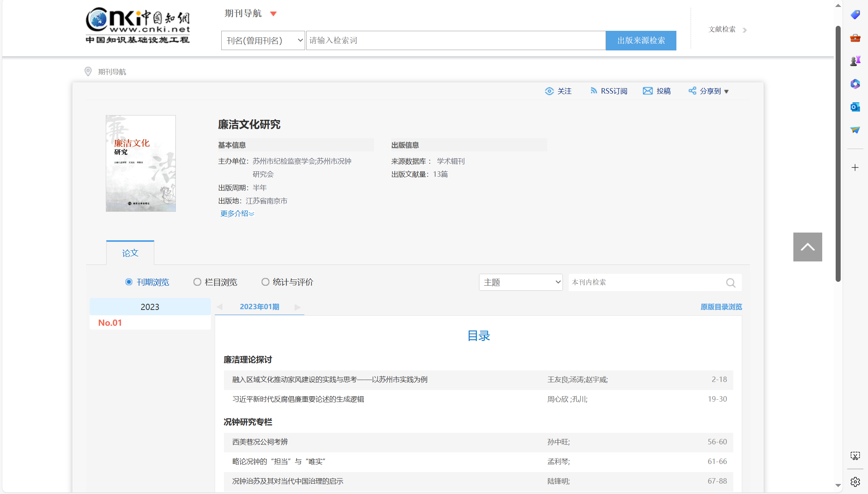The width and height of the screenshot is (868, 494).
Task: Open article 习近平新时代反腐倡廉重要论述的生成逻辑
Action: pyautogui.click(x=298, y=399)
